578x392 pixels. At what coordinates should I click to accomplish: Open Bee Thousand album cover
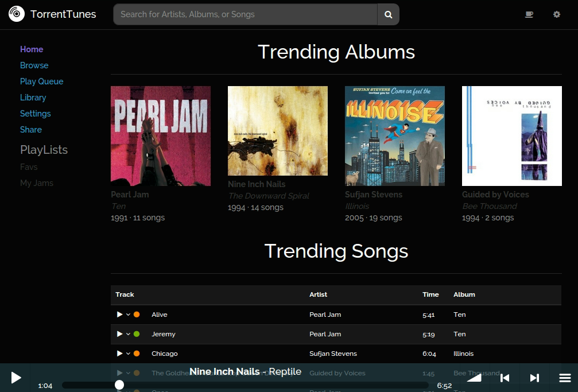512,136
